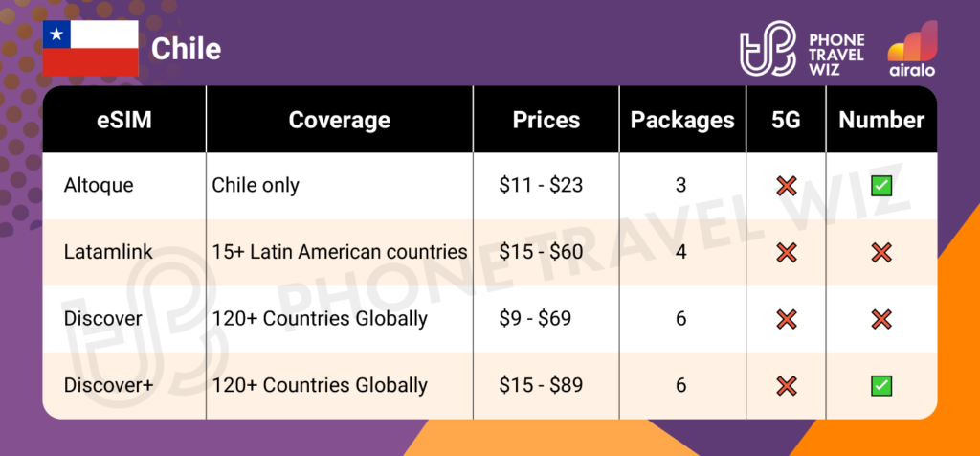Select the Packages column header
Viewport: 980px width, 456px height.
(681, 120)
